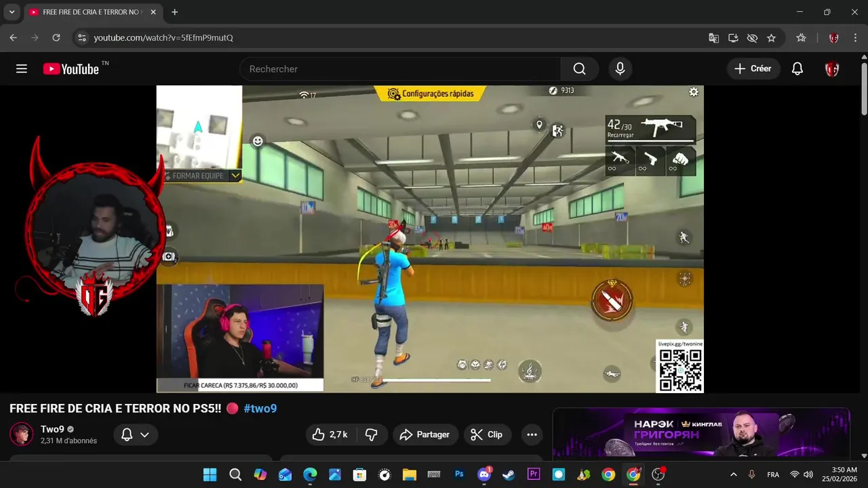The height and width of the screenshot is (488, 868).
Task: Open Two9's channel avatar below the title
Action: [21, 434]
